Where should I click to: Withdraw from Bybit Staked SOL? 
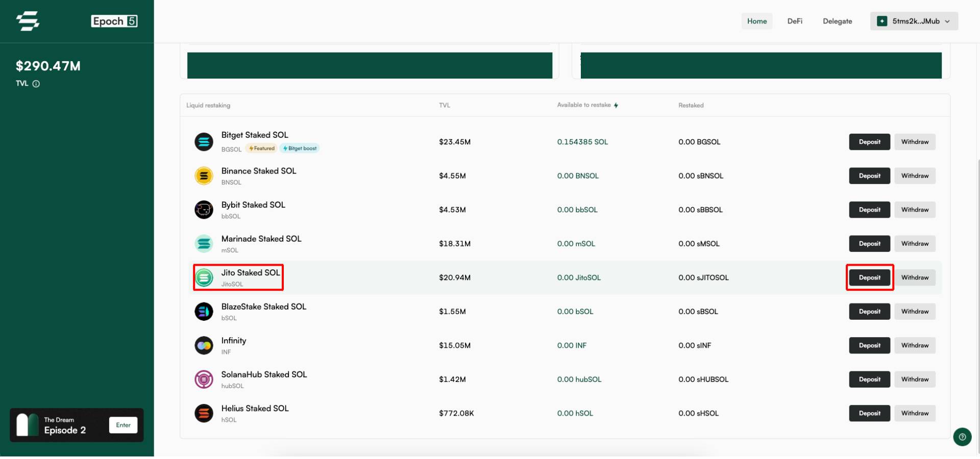pos(915,210)
